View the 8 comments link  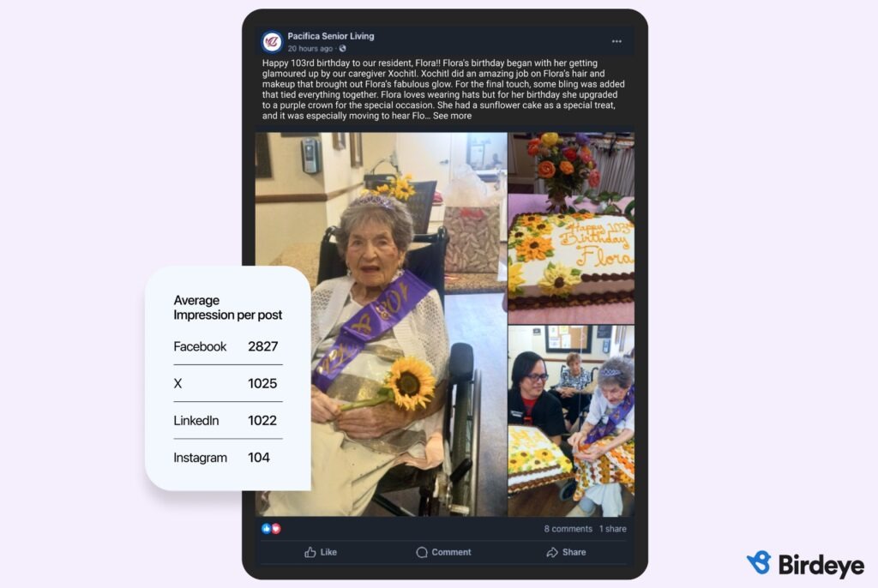click(x=568, y=529)
